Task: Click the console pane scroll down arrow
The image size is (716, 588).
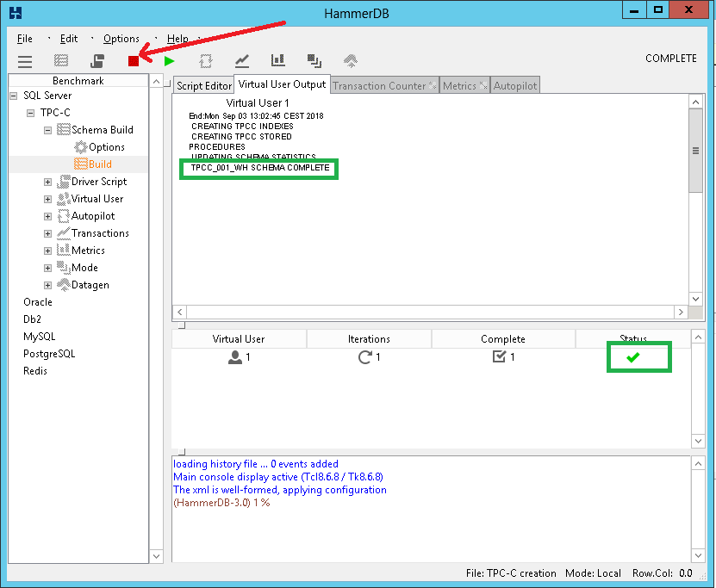Action: click(698, 555)
